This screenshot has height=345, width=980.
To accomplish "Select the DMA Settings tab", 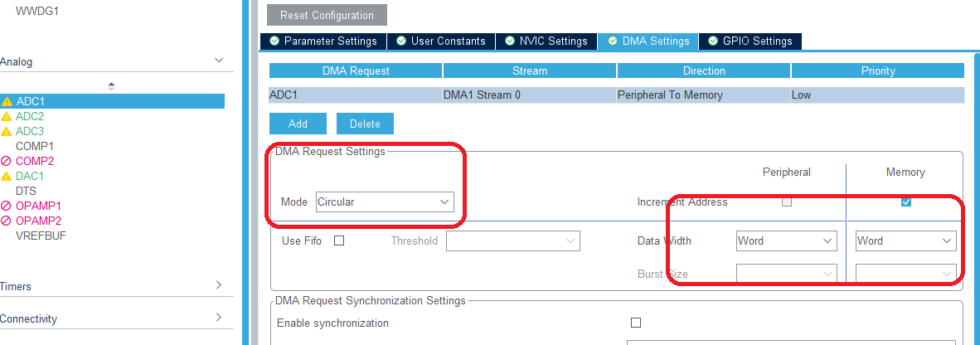I will click(x=648, y=41).
